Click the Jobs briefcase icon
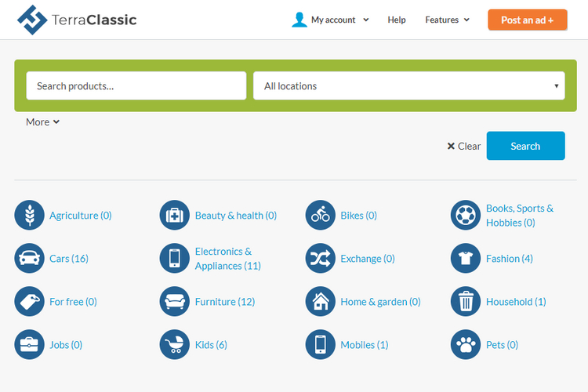The height and width of the screenshot is (392, 588). [29, 344]
